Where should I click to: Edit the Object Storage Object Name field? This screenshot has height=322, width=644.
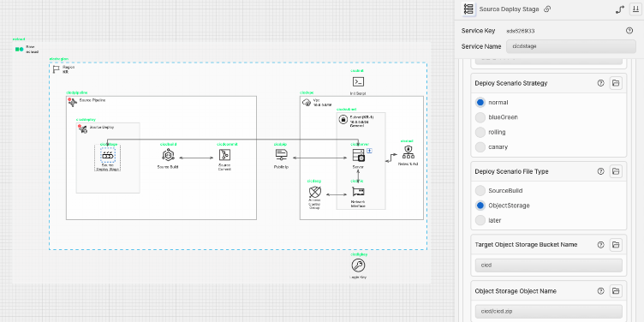coord(548,312)
